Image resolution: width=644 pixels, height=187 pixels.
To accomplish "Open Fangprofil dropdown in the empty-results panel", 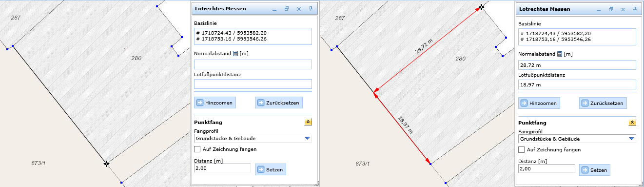I will point(307,139).
